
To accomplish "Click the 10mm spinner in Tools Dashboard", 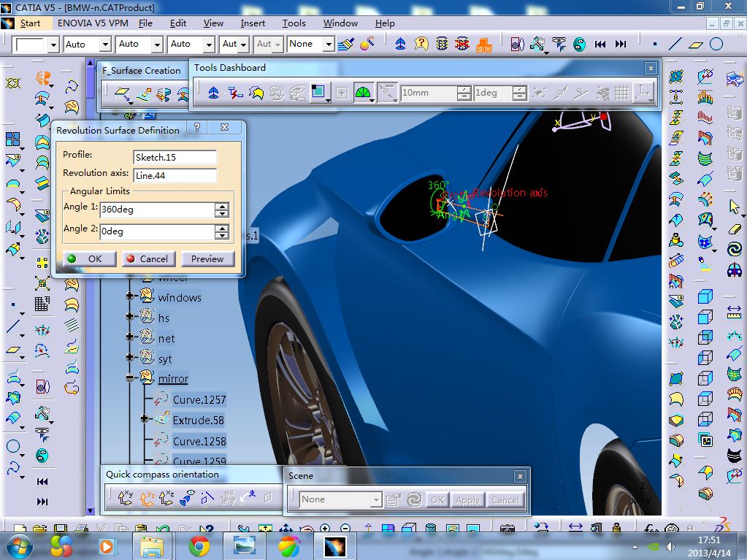I will [x=463, y=93].
